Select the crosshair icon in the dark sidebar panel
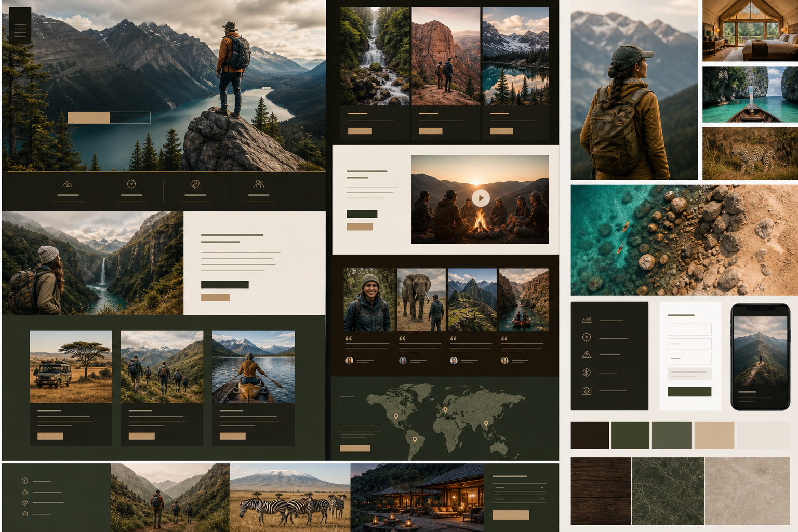This screenshot has height=532, width=798. [x=587, y=337]
